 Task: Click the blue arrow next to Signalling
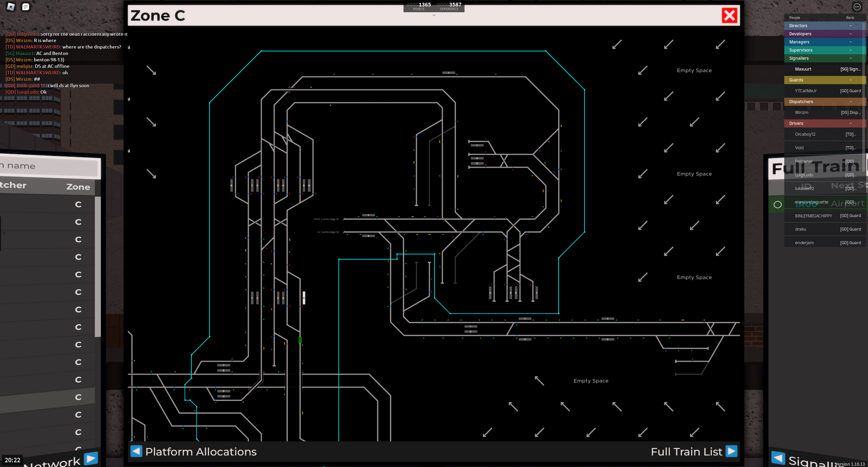(x=778, y=458)
